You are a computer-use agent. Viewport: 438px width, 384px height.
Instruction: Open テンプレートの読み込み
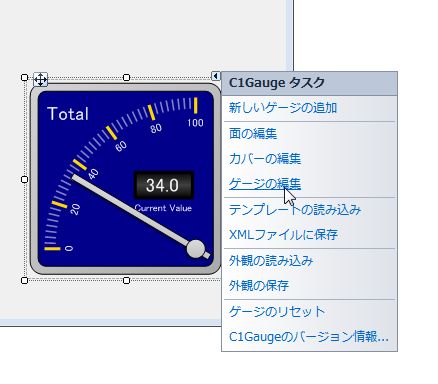(295, 210)
